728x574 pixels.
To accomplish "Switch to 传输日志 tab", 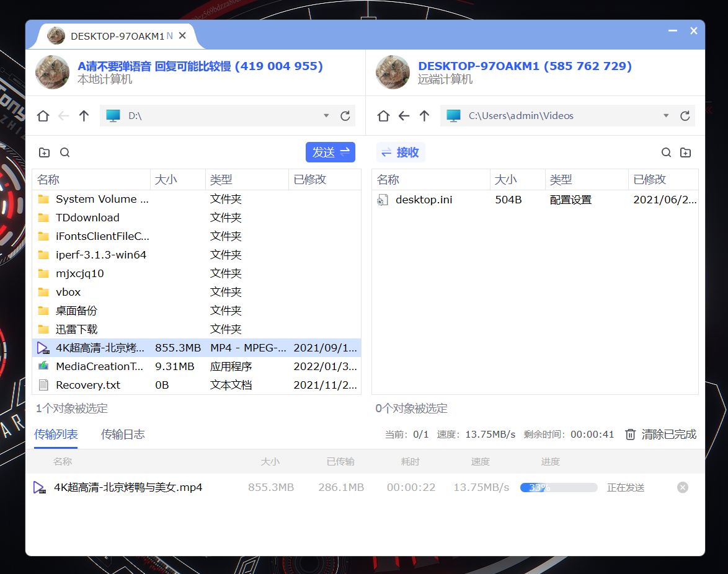I will coord(123,435).
